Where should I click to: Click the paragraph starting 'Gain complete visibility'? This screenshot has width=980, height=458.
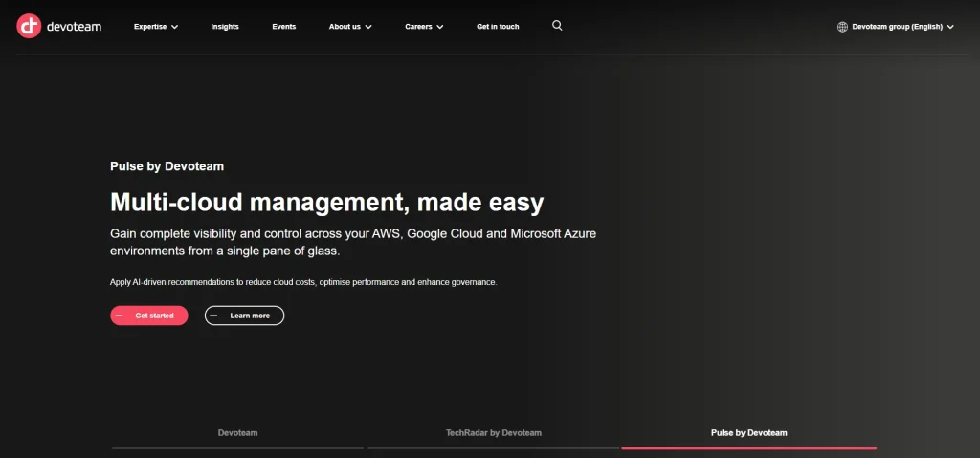[353, 243]
